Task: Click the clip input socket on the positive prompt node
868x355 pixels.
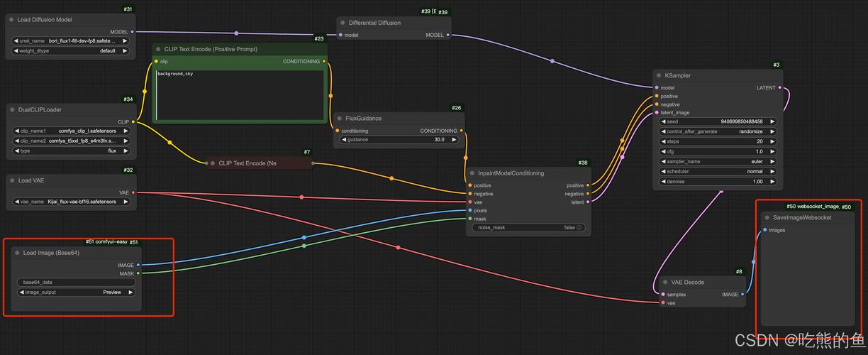Action: [x=157, y=62]
